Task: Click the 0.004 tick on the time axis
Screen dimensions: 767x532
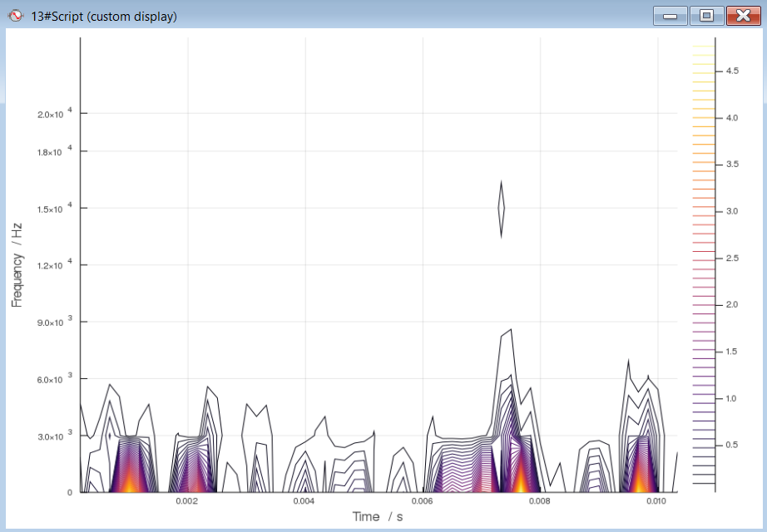Action: 304,502
